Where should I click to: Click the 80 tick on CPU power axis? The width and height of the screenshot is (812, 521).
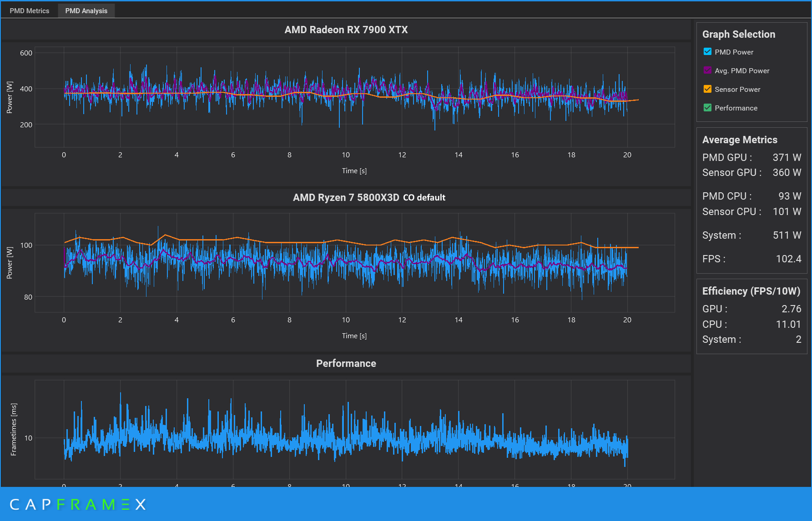pos(28,297)
